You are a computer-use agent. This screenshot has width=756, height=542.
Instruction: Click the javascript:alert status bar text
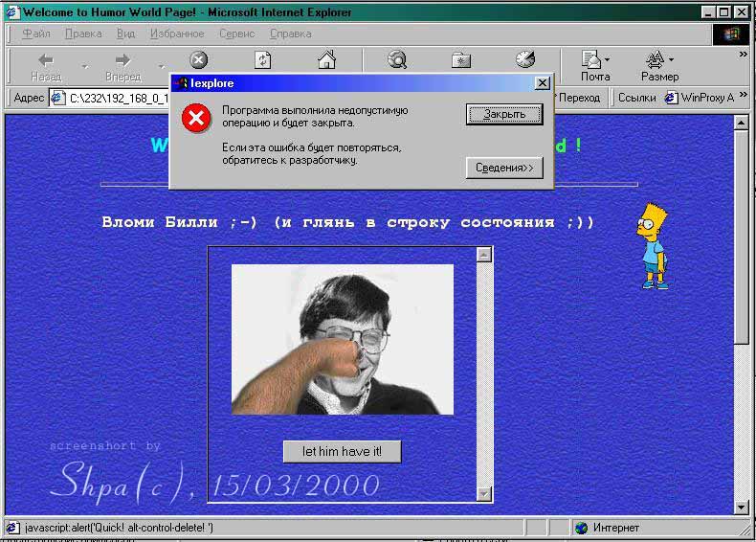pyautogui.click(x=119, y=528)
